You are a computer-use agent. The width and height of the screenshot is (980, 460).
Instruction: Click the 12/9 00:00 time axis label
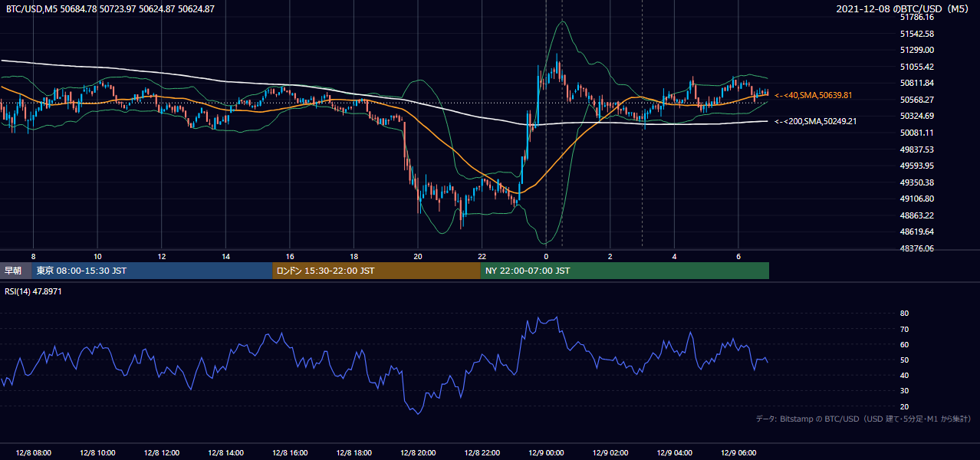(x=546, y=452)
